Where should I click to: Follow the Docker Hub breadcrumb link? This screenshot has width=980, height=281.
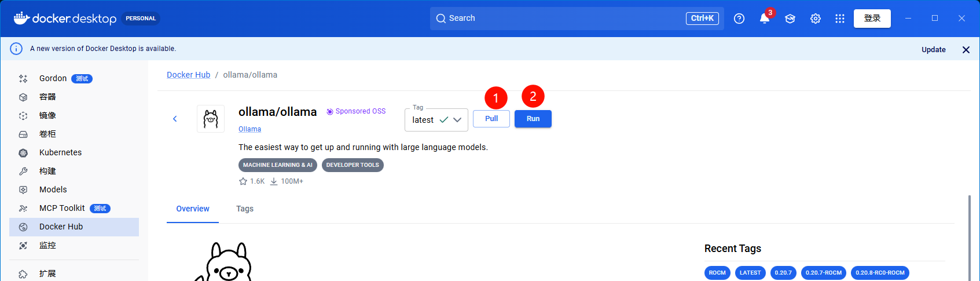(x=189, y=75)
